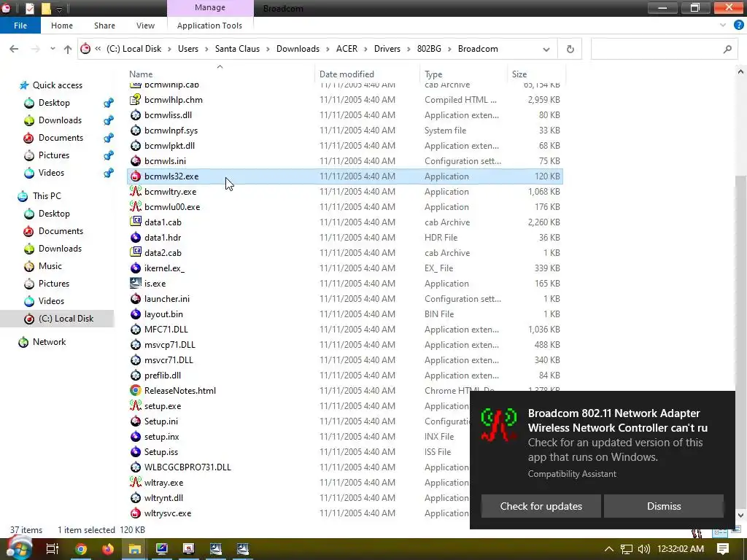
Task: Click Drivers in the breadcrumb path
Action: click(x=387, y=49)
